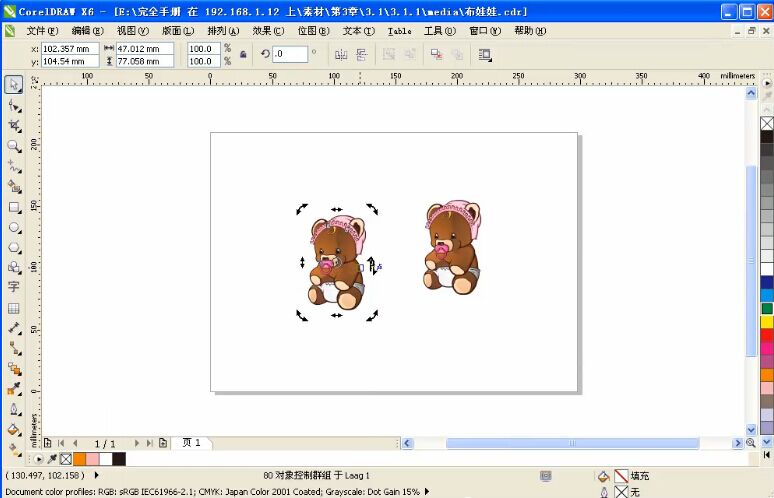Image resolution: width=774 pixels, height=498 pixels.
Task: Click the rotation angle field
Action: (290, 54)
